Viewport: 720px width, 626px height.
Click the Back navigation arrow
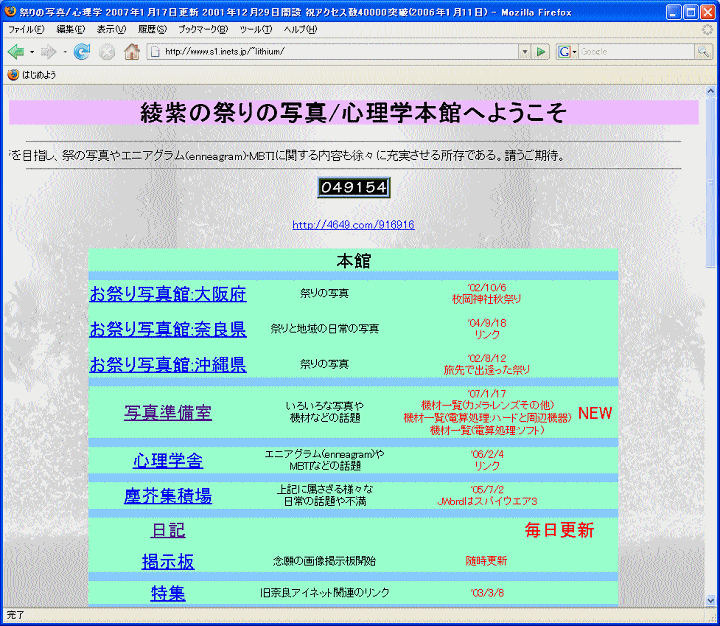(15, 51)
